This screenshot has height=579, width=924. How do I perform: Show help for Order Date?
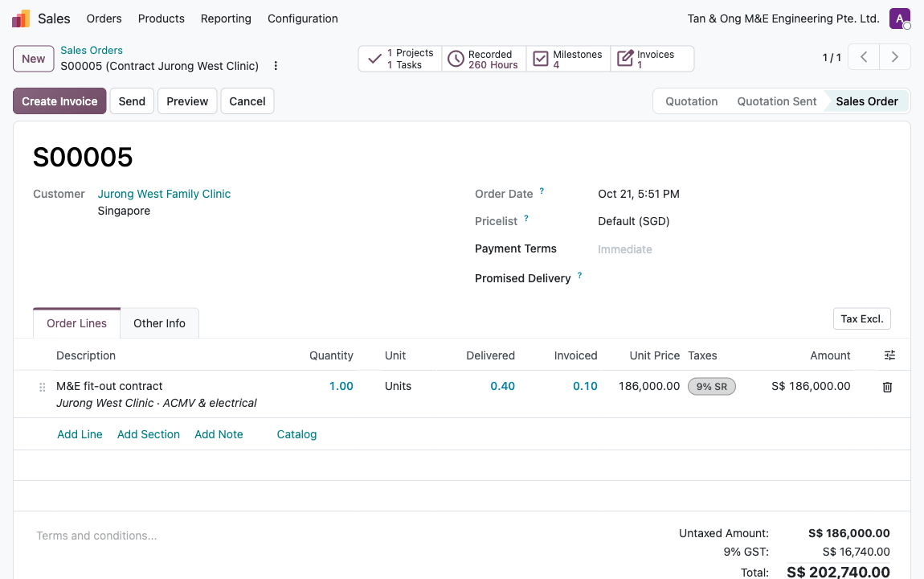pos(542,191)
